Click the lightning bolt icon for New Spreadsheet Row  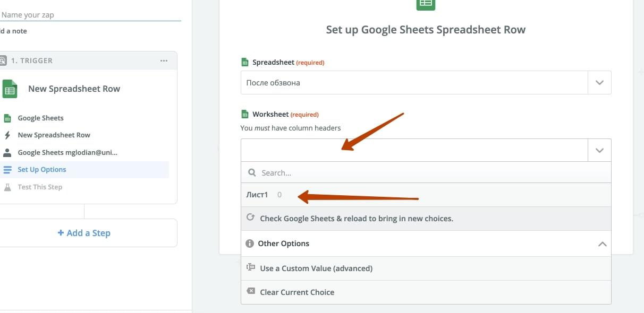[x=7, y=135]
